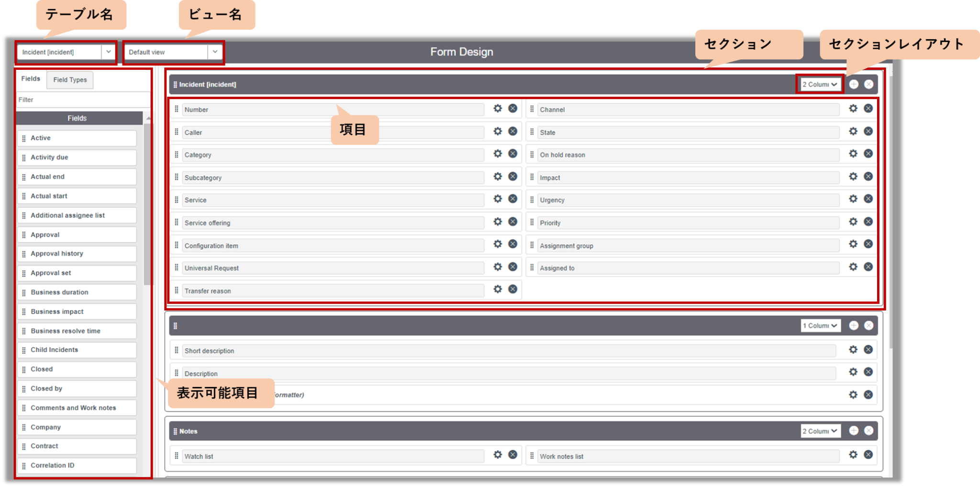
Task: Open settings gear for the Number field
Action: click(498, 109)
